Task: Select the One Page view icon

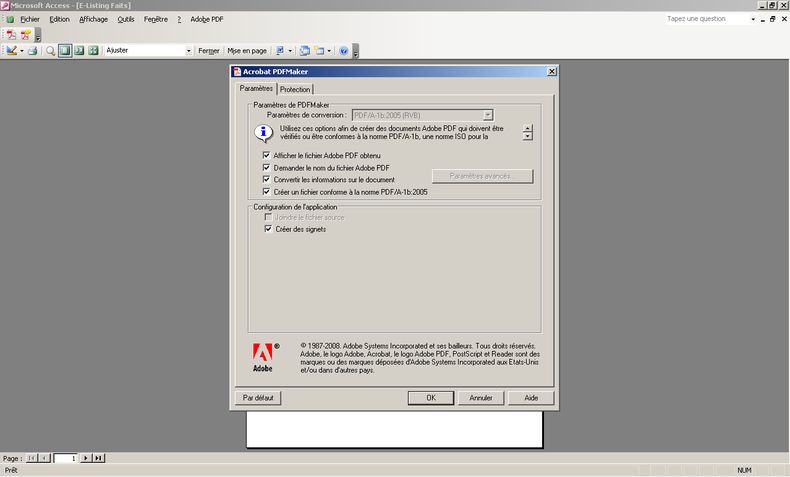Action: tap(65, 50)
